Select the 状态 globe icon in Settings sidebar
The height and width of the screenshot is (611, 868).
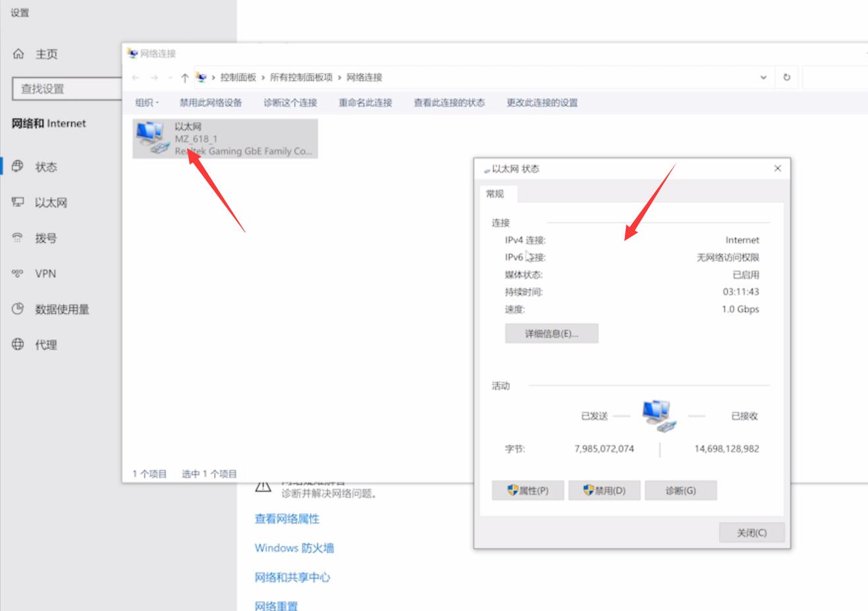coord(18,167)
